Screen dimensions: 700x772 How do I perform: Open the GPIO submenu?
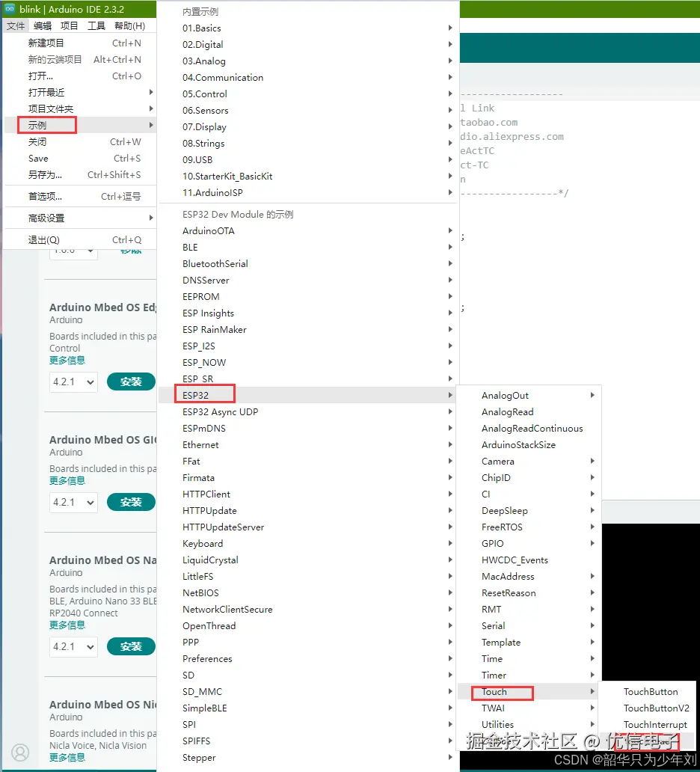(x=529, y=544)
